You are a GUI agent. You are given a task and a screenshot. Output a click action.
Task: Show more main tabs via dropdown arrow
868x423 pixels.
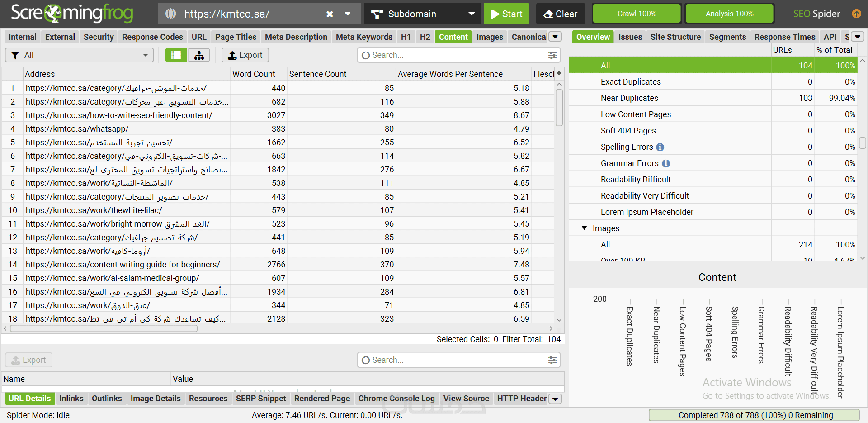(556, 37)
